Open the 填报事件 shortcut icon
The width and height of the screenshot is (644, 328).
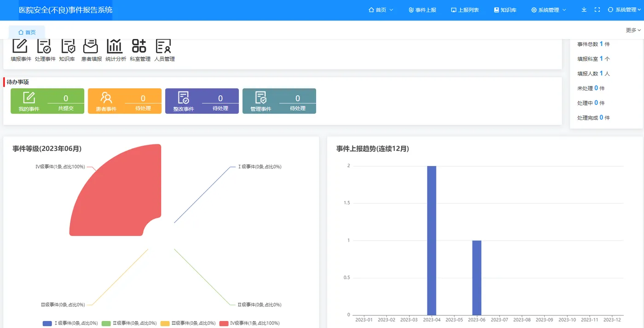click(x=20, y=46)
